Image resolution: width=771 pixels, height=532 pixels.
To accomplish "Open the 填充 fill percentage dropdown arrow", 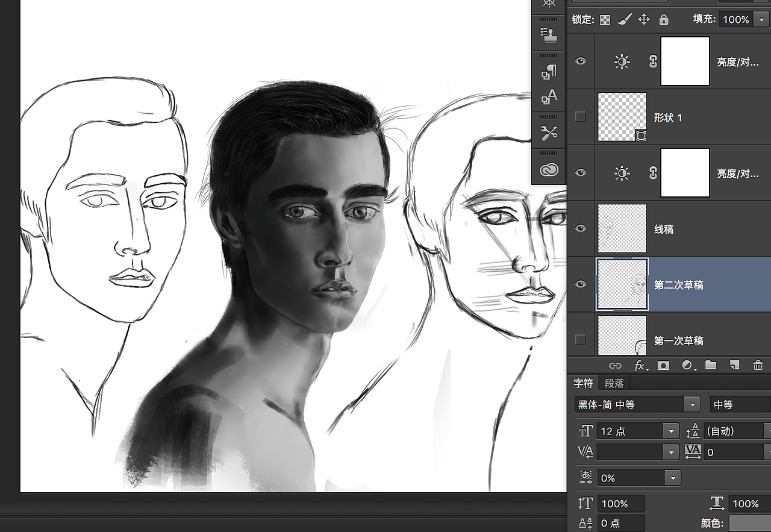I will pos(761,20).
